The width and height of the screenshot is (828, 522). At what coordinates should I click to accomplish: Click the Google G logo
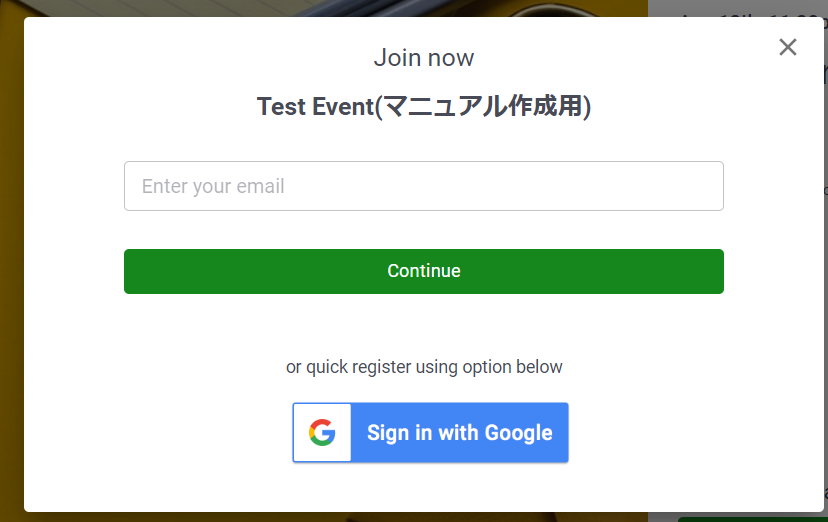(322, 432)
